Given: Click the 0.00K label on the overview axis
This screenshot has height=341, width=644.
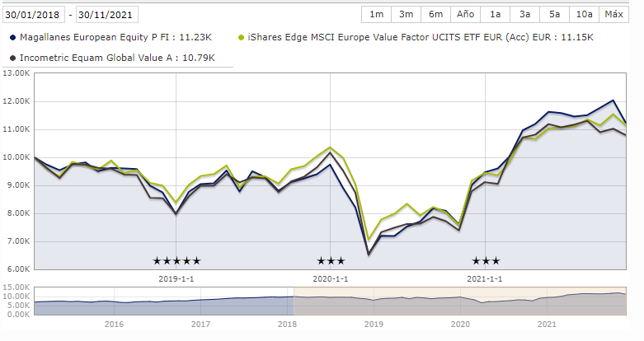Looking at the screenshot, I should pos(18,315).
